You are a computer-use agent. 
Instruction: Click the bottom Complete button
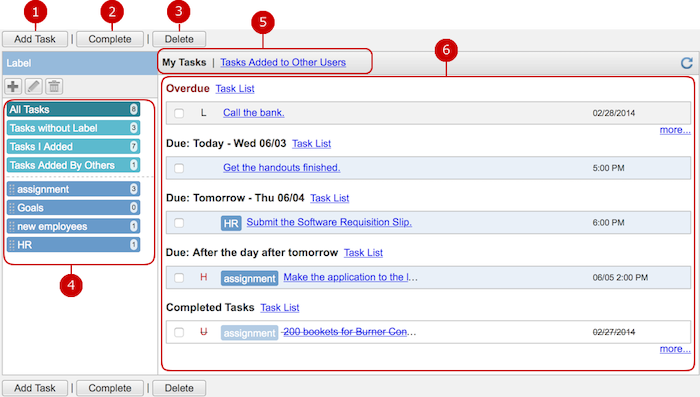(110, 388)
